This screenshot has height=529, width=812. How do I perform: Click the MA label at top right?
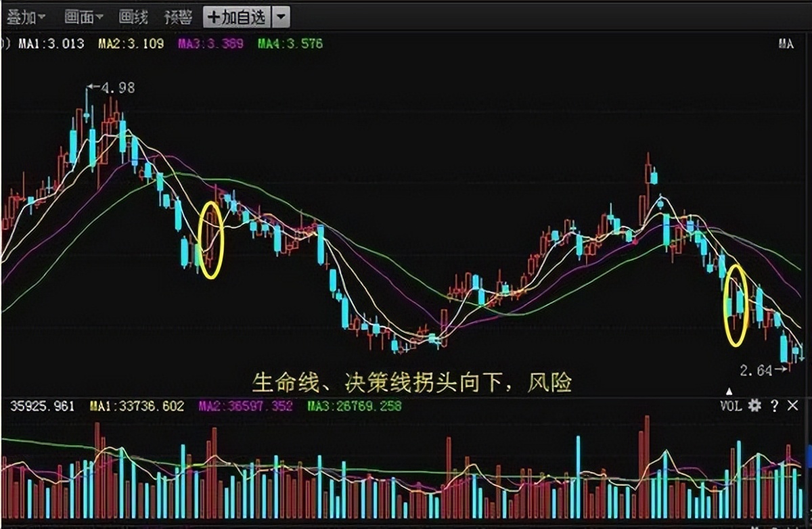787,43
